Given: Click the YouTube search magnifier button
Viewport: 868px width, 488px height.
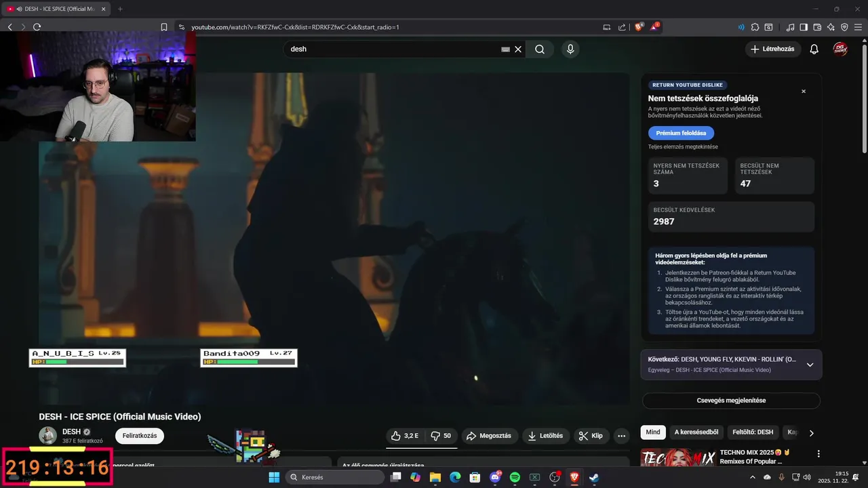Looking at the screenshot, I should 540,49.
